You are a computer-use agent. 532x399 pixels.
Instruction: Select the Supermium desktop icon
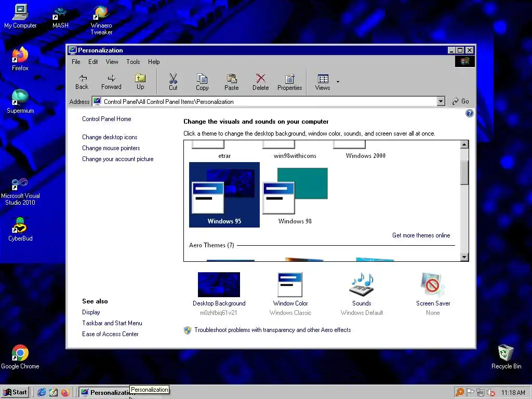tap(20, 101)
